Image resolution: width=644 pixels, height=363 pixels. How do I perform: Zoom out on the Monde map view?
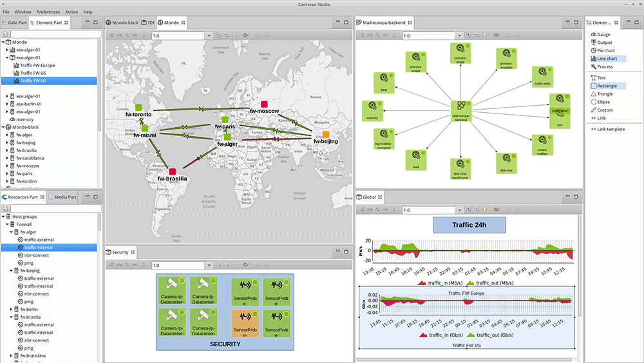click(x=226, y=35)
